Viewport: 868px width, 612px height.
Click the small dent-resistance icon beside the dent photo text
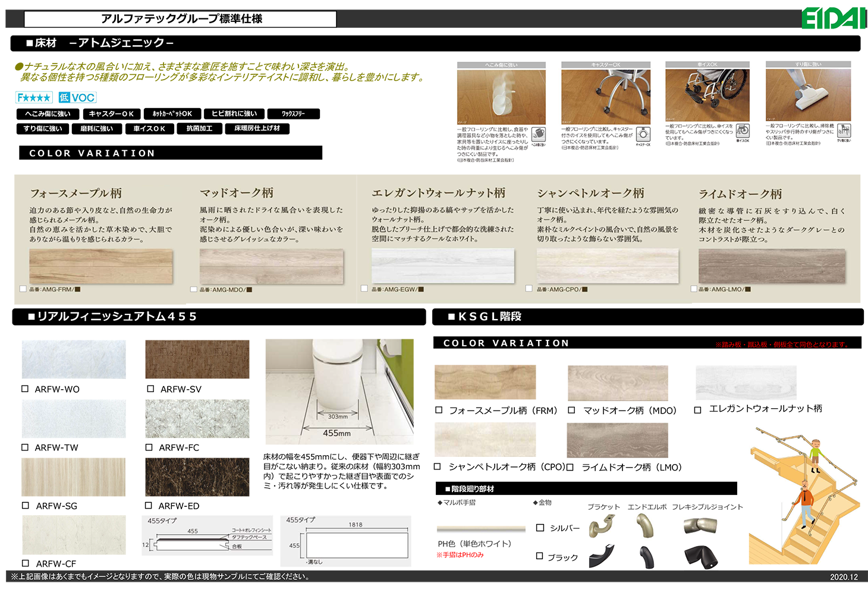(x=539, y=135)
